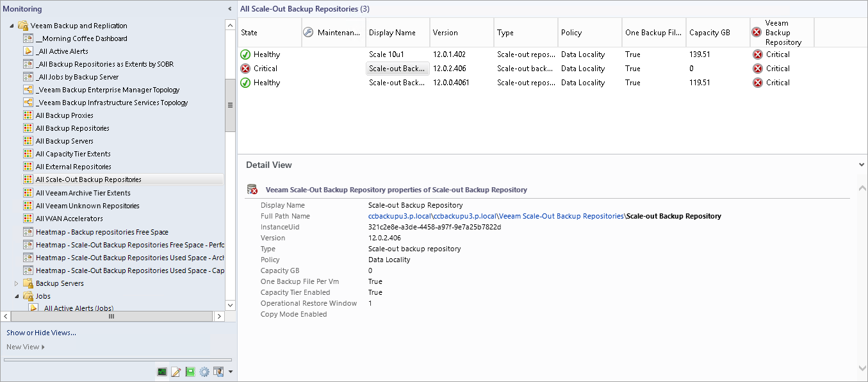Open the Reporting workspace green notebook icon

point(190,372)
